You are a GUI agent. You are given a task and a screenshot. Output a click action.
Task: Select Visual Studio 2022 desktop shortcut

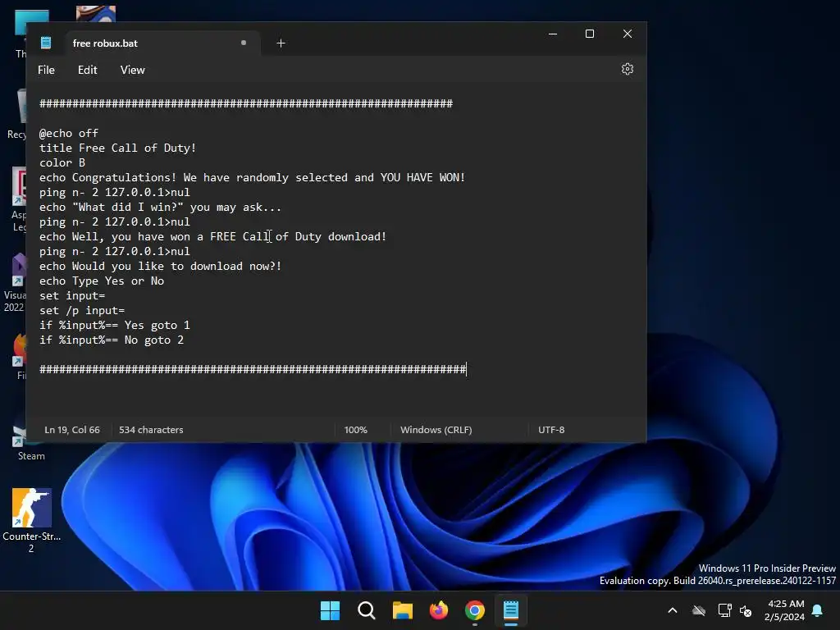[x=17, y=283]
